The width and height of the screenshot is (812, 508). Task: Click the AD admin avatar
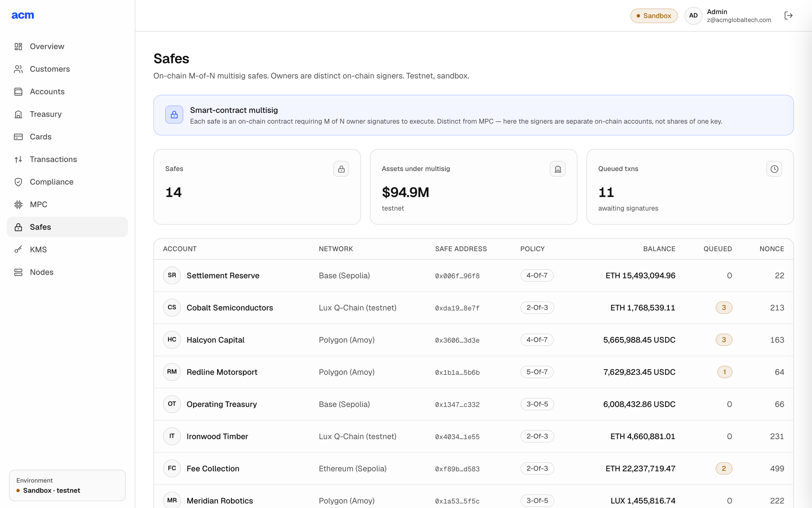click(693, 16)
